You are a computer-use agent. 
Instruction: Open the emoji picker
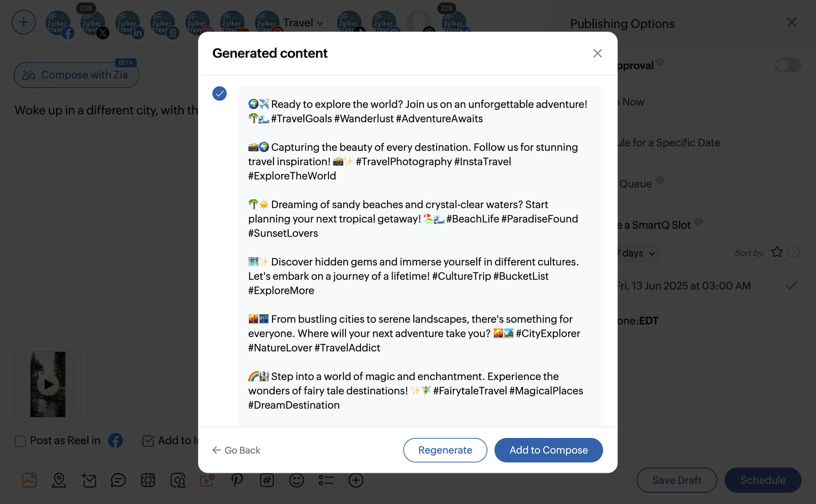click(296, 480)
